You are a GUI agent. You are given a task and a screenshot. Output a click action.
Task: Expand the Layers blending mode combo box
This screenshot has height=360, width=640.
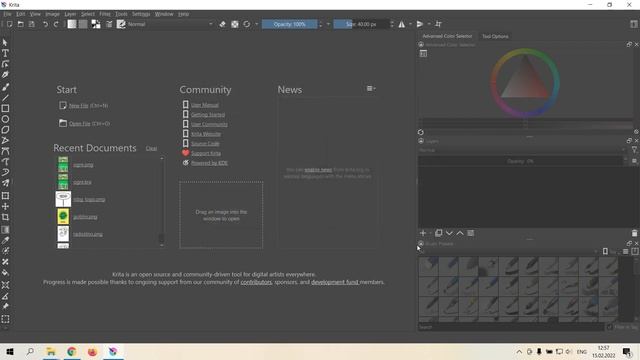522,150
